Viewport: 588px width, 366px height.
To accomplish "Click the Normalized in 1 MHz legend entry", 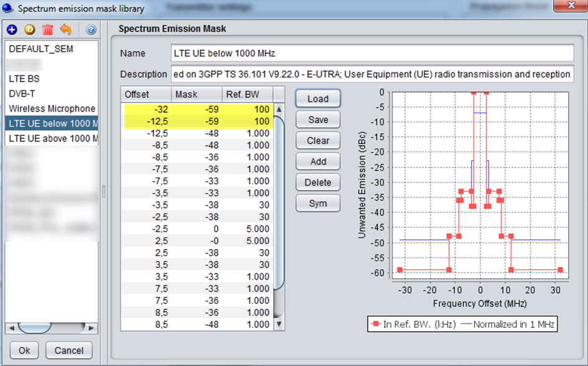I will [508, 324].
